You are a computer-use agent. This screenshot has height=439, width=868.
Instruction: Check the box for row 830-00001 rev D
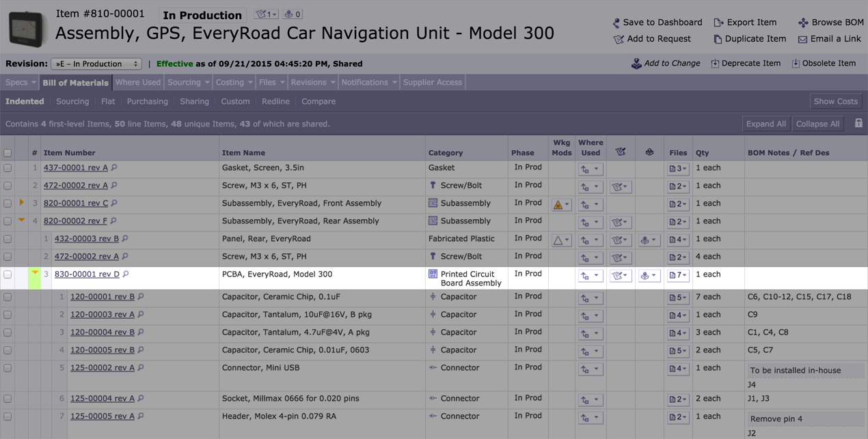point(8,274)
